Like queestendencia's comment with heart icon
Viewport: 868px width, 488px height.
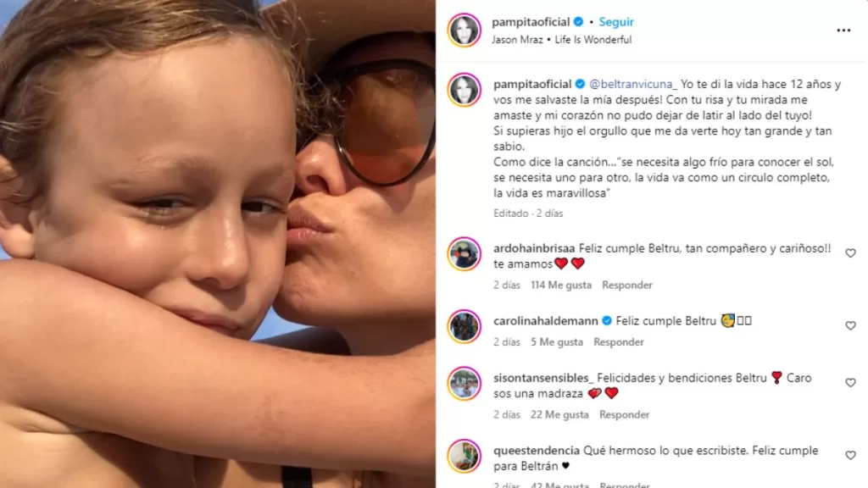[850, 455]
